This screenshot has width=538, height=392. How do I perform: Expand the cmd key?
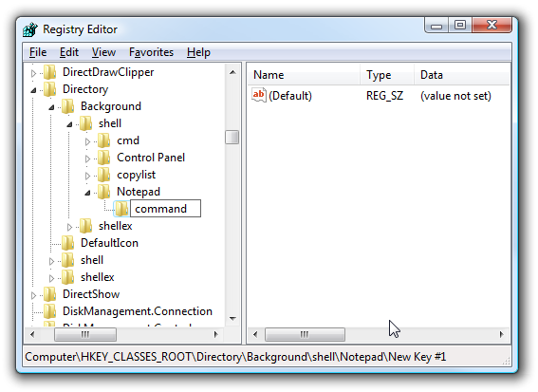click(x=87, y=141)
